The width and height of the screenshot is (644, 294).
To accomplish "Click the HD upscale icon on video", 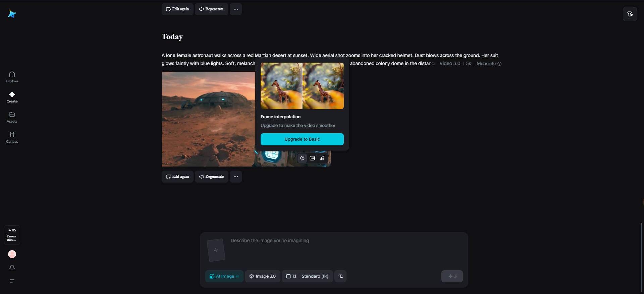I will tap(312, 158).
